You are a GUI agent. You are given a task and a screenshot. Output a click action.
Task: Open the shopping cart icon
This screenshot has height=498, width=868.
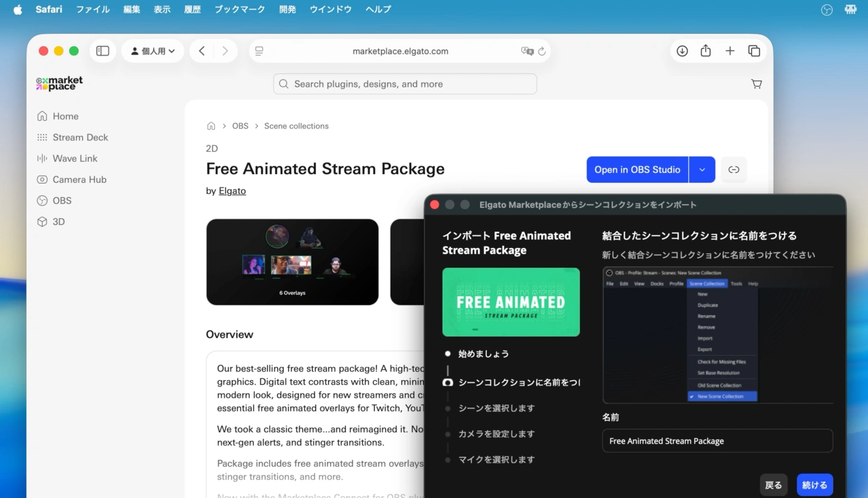click(x=756, y=83)
